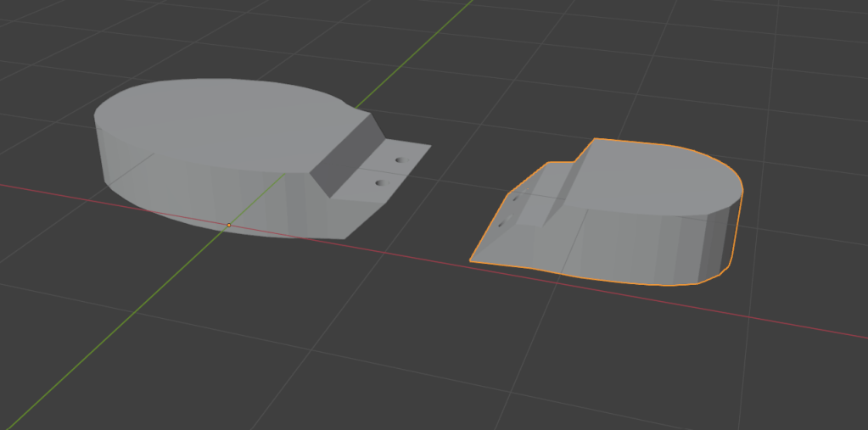Click the lower hole on left object's flange
This screenshot has width=868, height=430.
(x=380, y=181)
